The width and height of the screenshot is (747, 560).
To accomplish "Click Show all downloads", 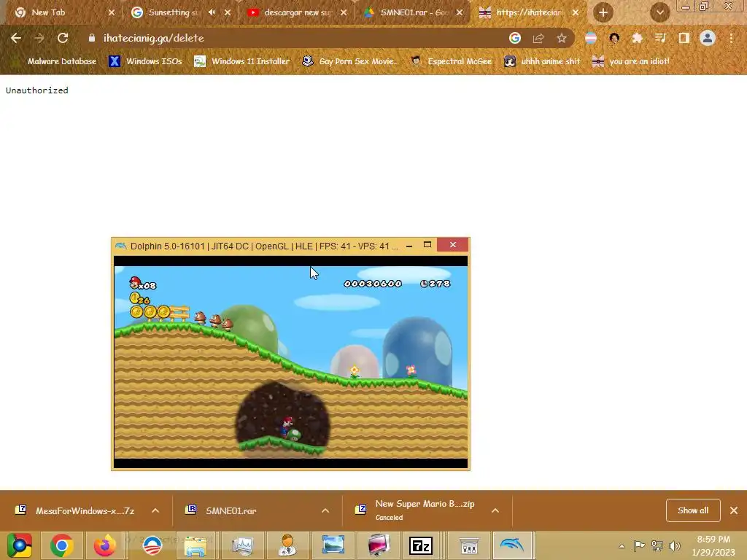I will (x=693, y=510).
